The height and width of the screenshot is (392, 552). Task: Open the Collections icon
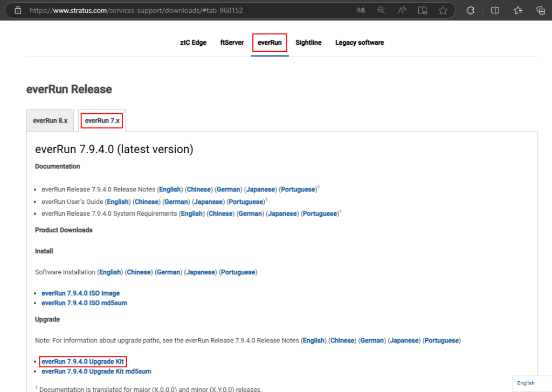(x=541, y=10)
